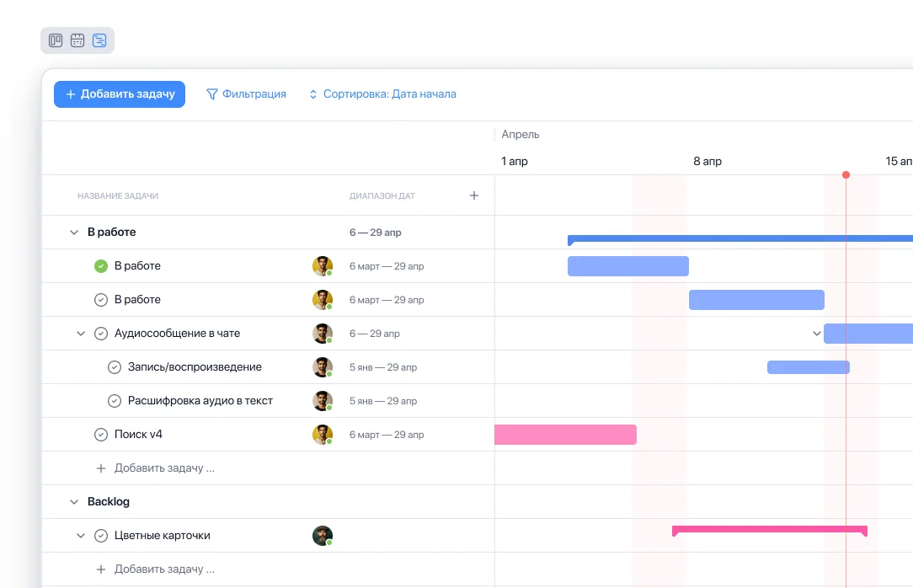Image resolution: width=913 pixels, height=588 pixels.
Task: Click the Диапазон дат column header
Action: click(382, 196)
